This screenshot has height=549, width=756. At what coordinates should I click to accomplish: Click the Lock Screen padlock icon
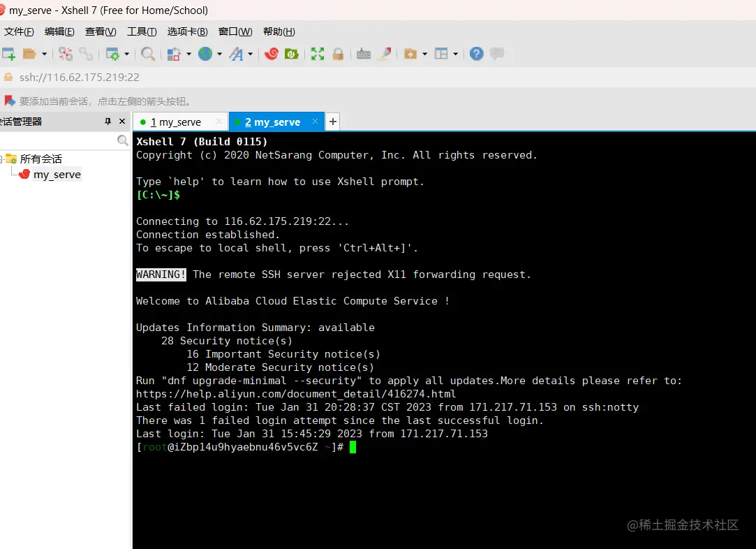[338, 54]
